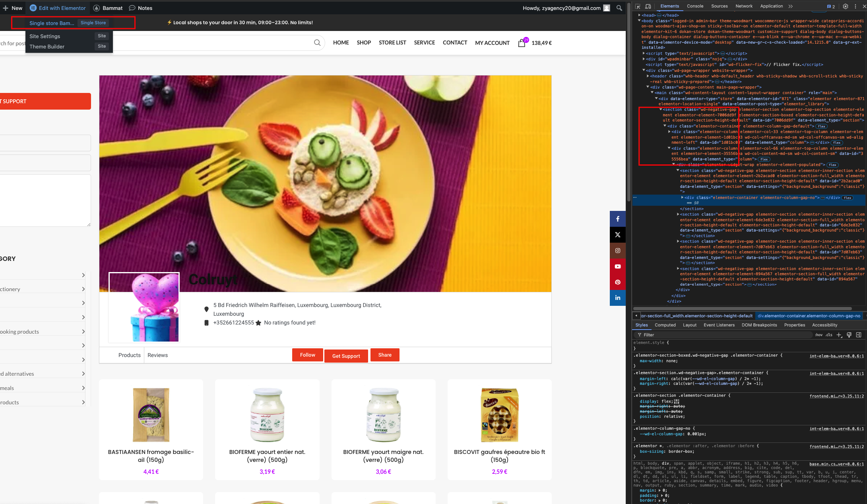This screenshot has height=504, width=867.
Task: Share on X via side icon
Action: point(618,235)
